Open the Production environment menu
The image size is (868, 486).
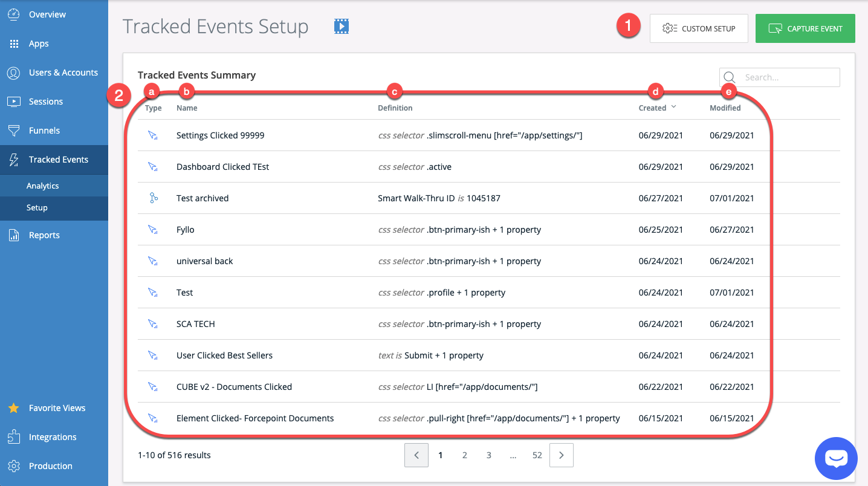point(54,466)
